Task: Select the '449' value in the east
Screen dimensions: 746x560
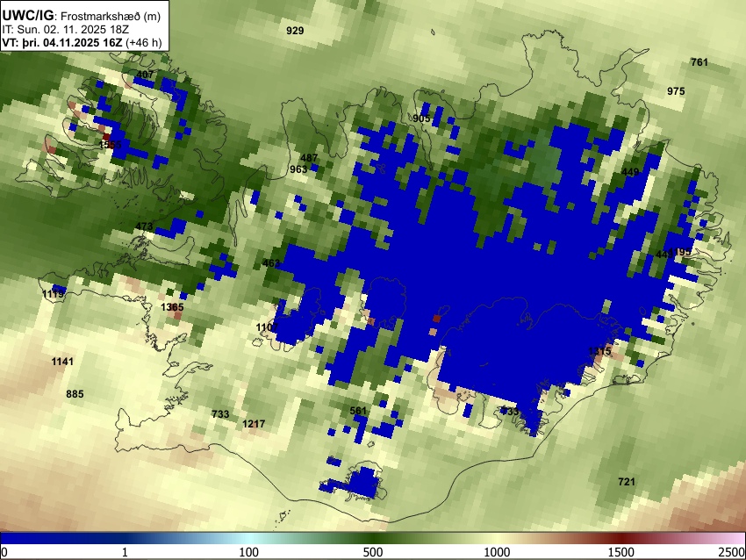Action: (x=630, y=172)
